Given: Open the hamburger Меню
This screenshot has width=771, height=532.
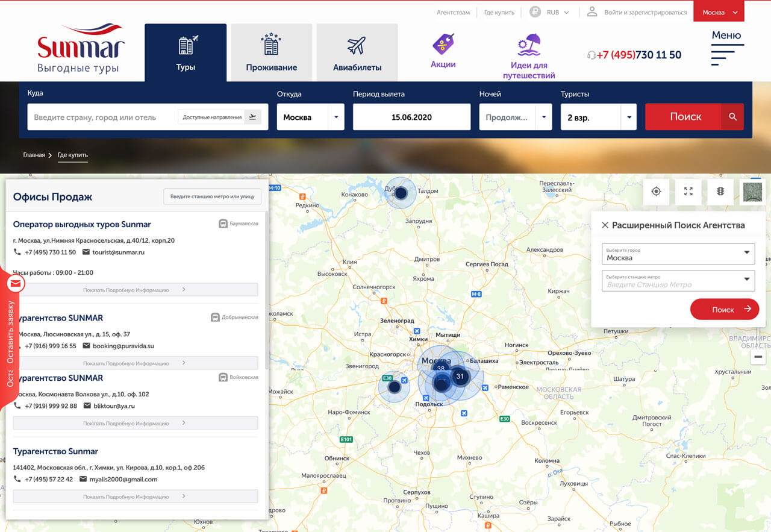Looking at the screenshot, I should 726,47.
